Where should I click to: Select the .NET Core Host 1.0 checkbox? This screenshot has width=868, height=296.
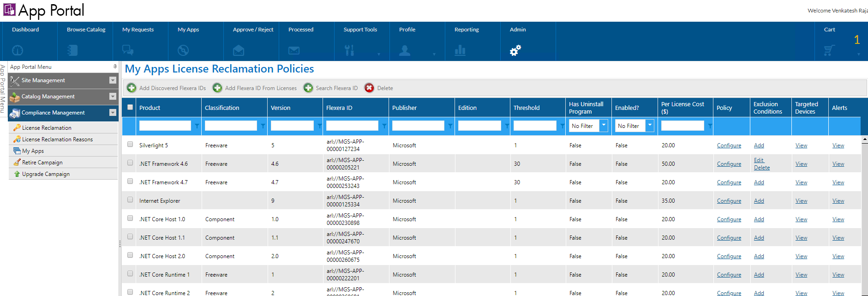tap(130, 218)
